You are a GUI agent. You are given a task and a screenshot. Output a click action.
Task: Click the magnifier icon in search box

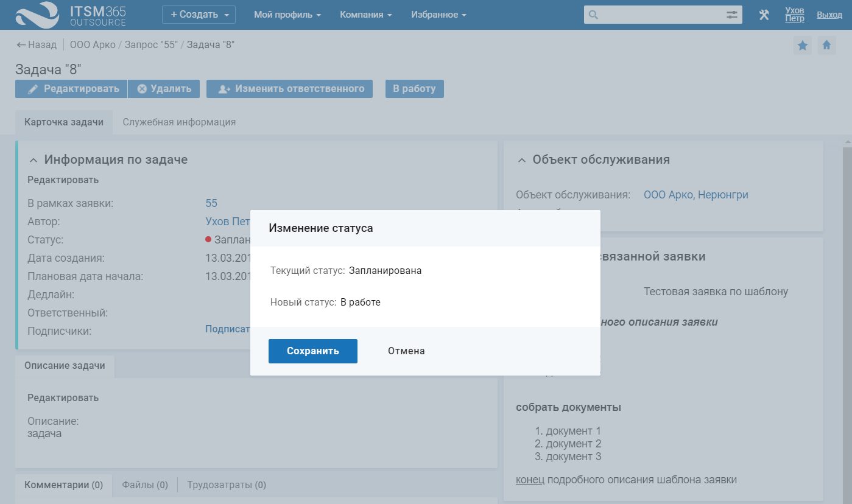pyautogui.click(x=594, y=15)
